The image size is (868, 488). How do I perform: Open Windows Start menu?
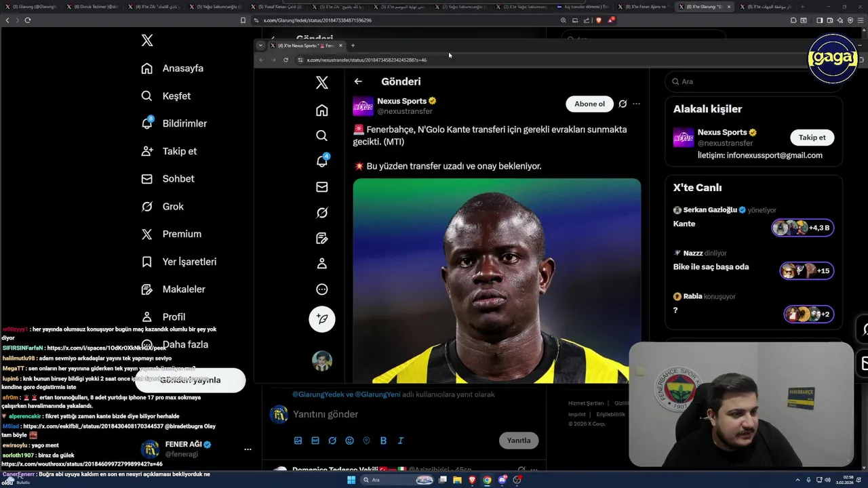(351, 480)
